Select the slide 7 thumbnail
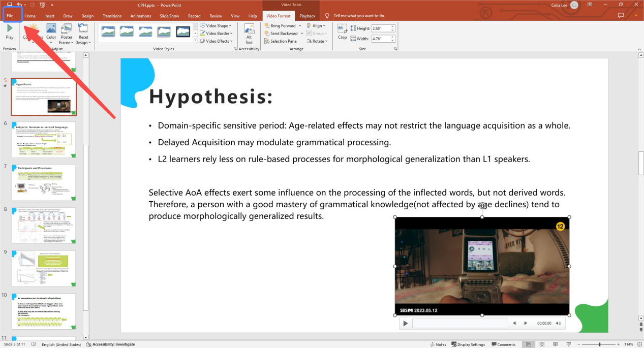This screenshot has width=644, height=348. coord(44,182)
